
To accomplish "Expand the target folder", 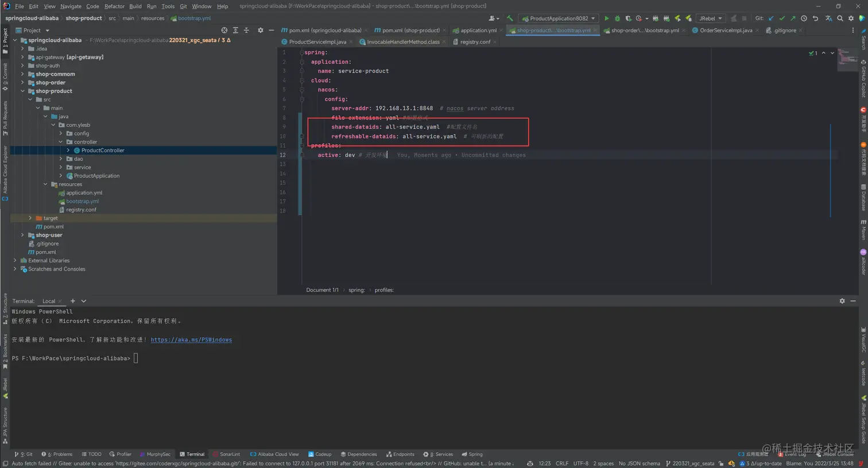I will click(x=30, y=218).
